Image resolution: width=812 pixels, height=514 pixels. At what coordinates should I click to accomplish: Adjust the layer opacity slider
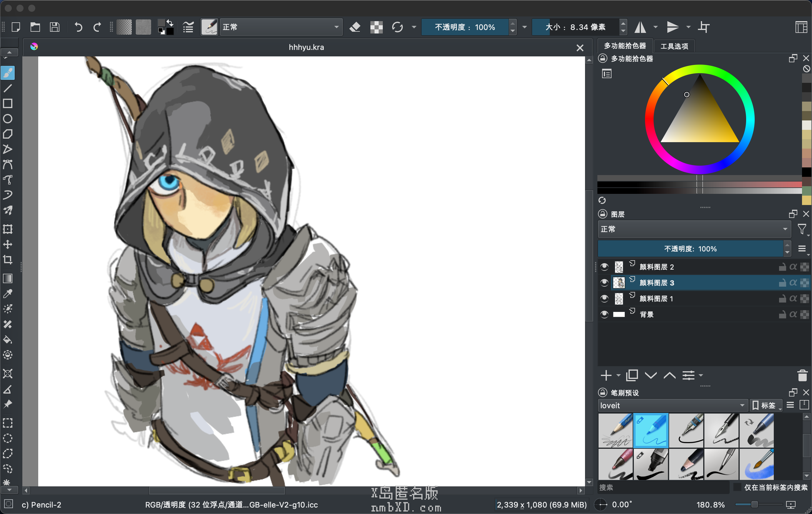click(690, 248)
